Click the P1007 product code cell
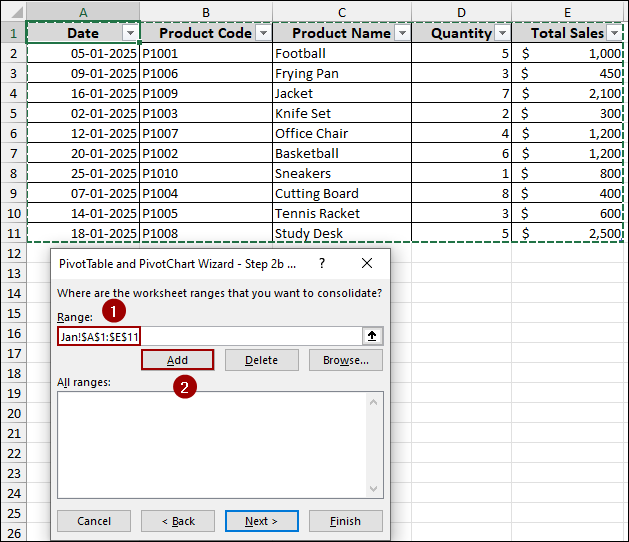 coord(206,133)
